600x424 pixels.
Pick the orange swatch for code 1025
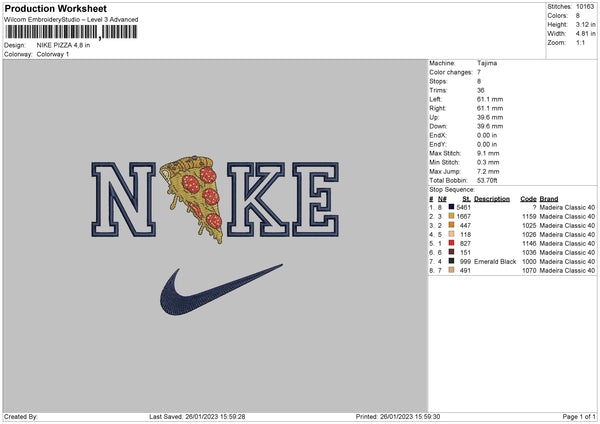pos(451,225)
